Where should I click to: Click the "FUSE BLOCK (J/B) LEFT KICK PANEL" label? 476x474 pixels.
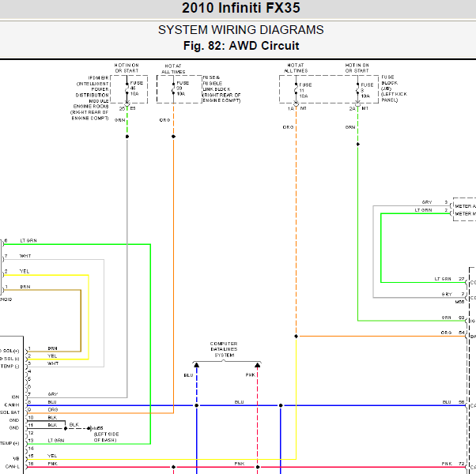[x=394, y=88]
